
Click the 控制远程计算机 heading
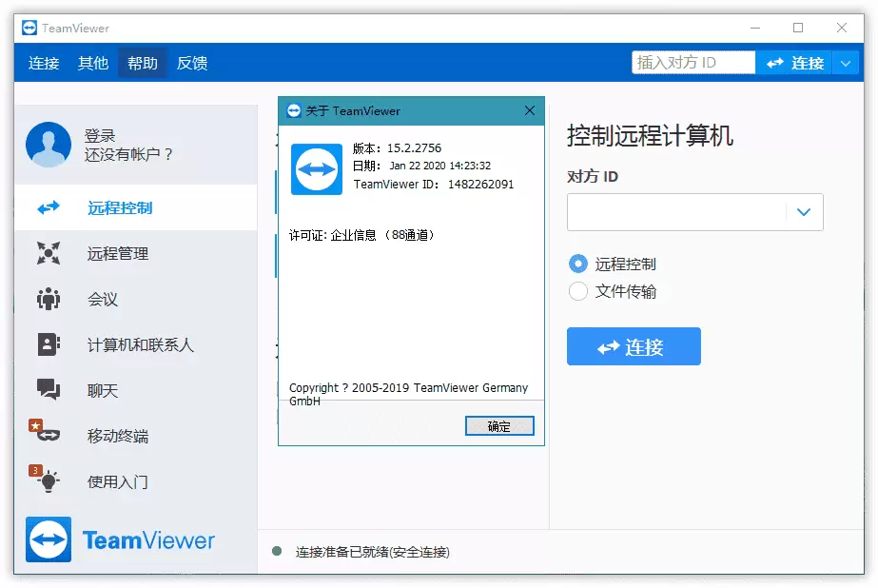(650, 135)
